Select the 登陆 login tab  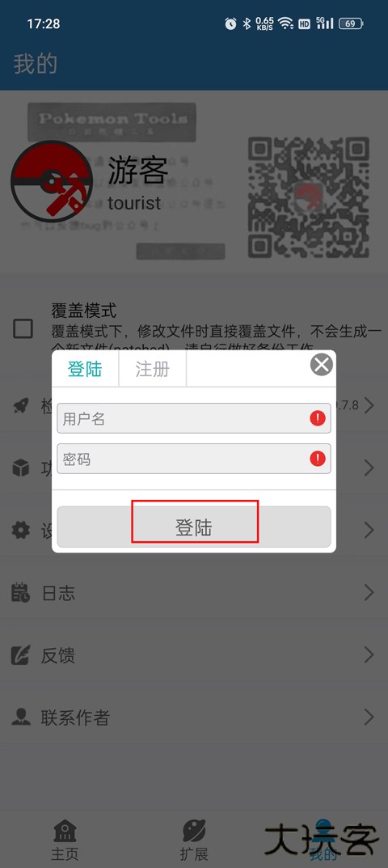coord(85,369)
